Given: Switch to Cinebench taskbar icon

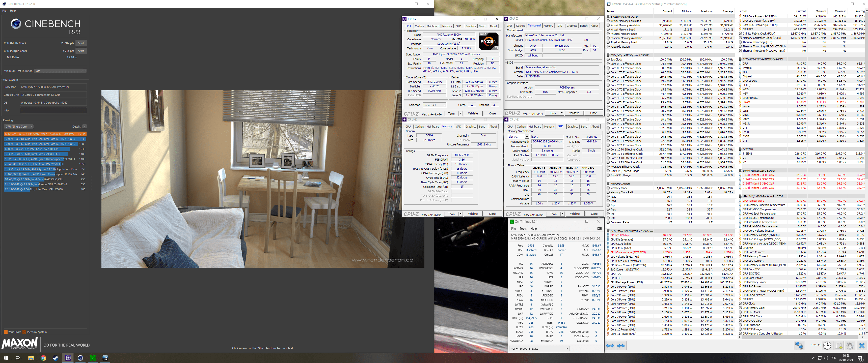Looking at the screenshot, I should (x=80, y=358).
